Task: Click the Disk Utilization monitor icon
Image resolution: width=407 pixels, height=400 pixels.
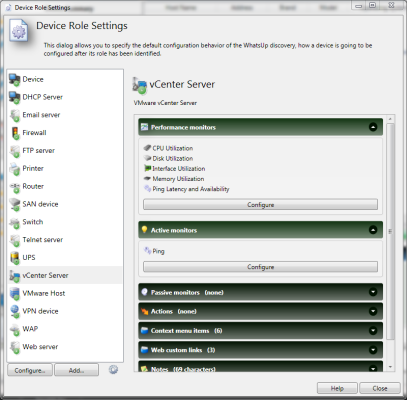Action: click(147, 158)
